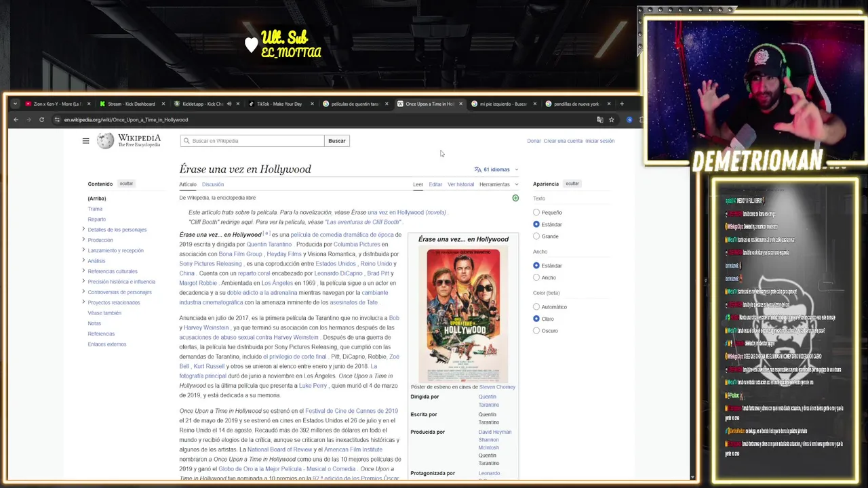This screenshot has width=868, height=488.
Task: Select Estándar text size option
Action: click(x=536, y=224)
